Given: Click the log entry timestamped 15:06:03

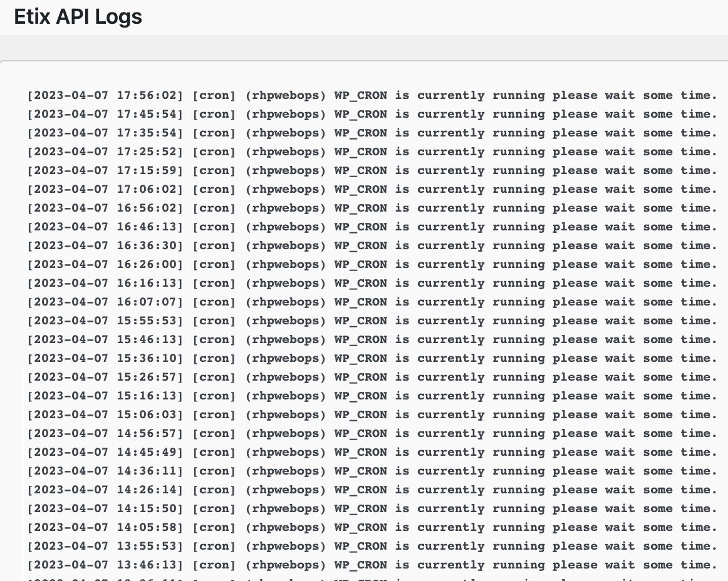Looking at the screenshot, I should tap(372, 415).
